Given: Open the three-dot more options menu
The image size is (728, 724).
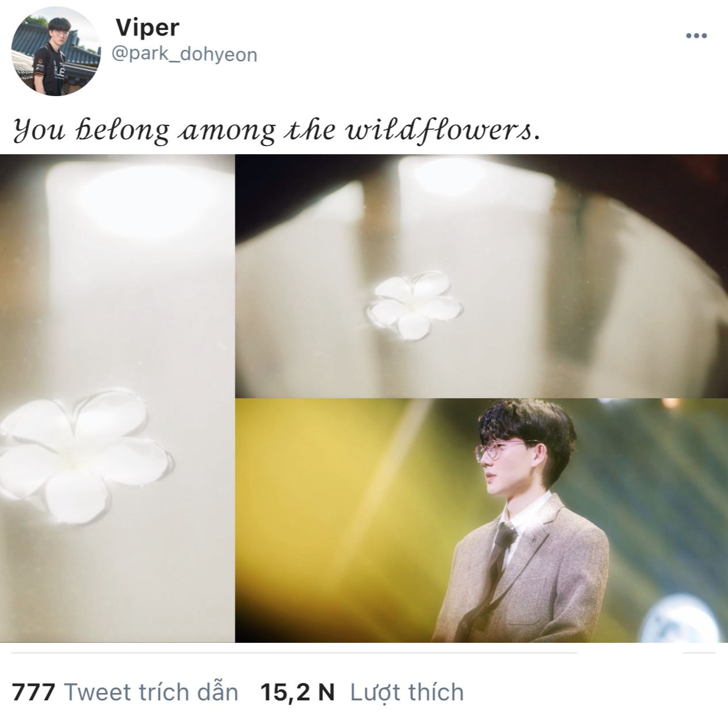Looking at the screenshot, I should [696, 36].
